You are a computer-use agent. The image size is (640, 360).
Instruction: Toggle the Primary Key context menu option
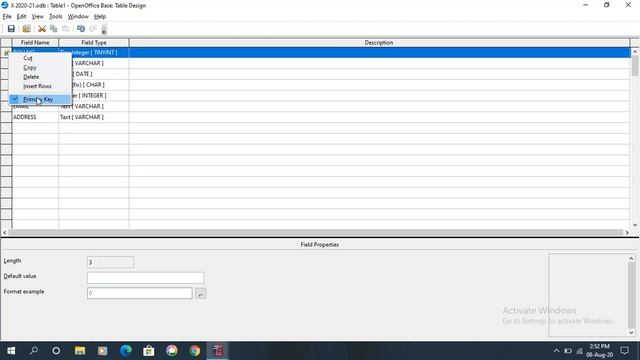(40, 99)
